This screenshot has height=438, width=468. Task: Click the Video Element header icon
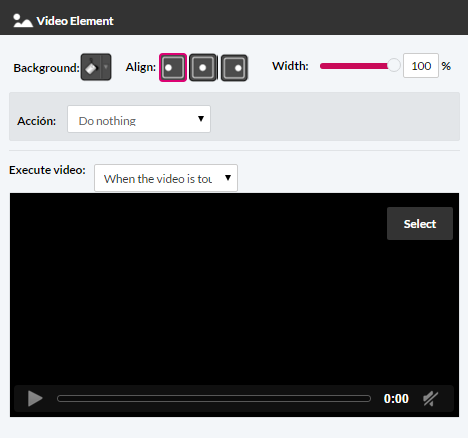click(23, 21)
